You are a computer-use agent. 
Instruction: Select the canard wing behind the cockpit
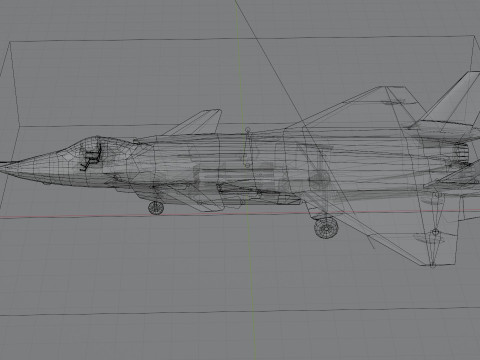point(193,122)
